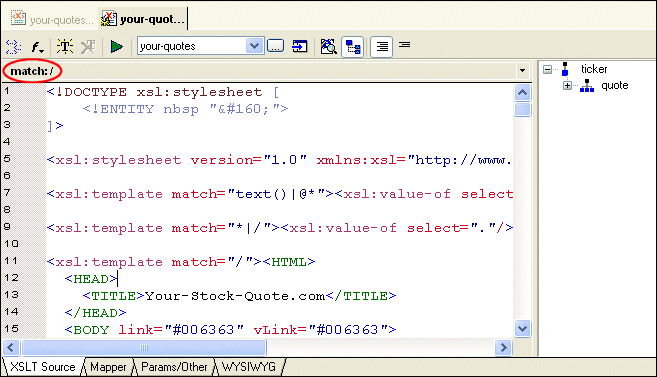Click the quote repeating element icon

587,85
